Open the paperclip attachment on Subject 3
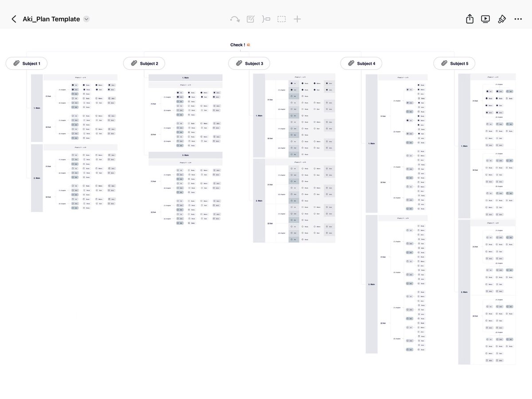Viewport: 532px width, 399px height. click(239, 63)
